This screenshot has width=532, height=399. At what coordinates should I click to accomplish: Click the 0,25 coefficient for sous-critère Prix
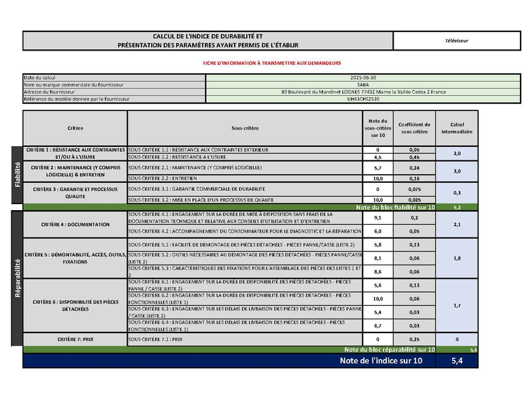pyautogui.click(x=414, y=339)
